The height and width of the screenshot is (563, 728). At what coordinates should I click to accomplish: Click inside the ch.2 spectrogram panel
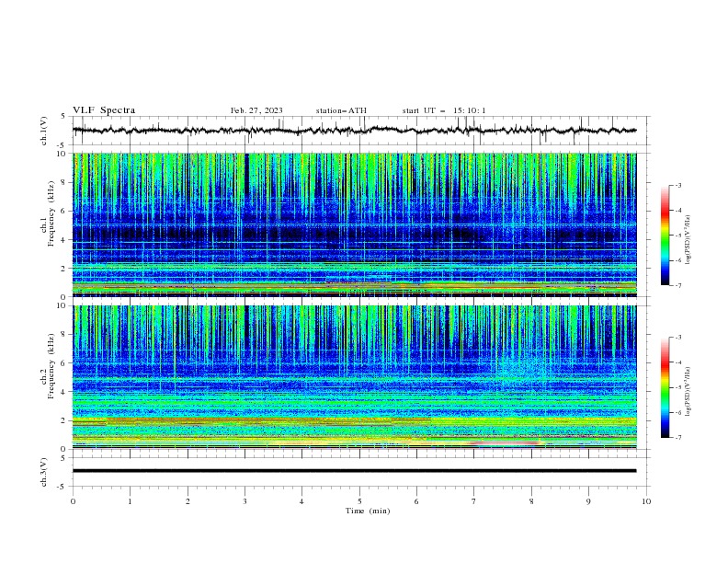pos(354,377)
